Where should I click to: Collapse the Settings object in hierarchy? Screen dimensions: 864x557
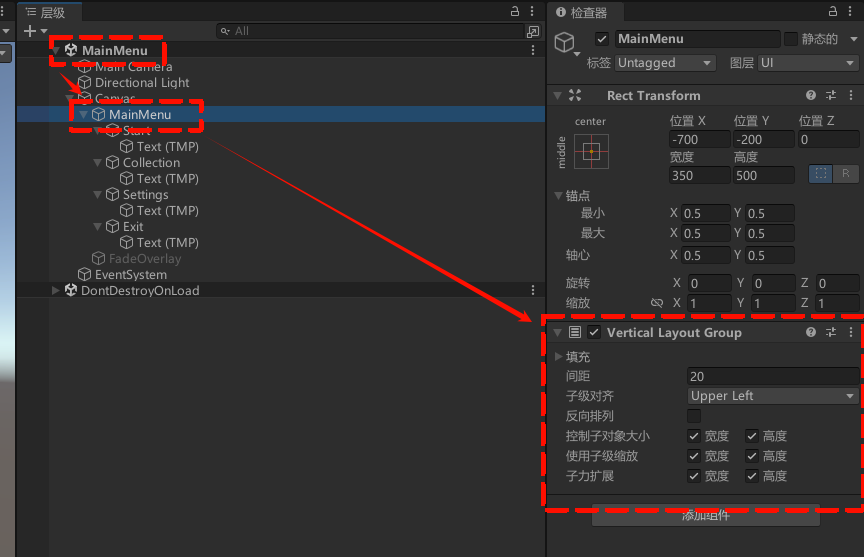coord(98,194)
